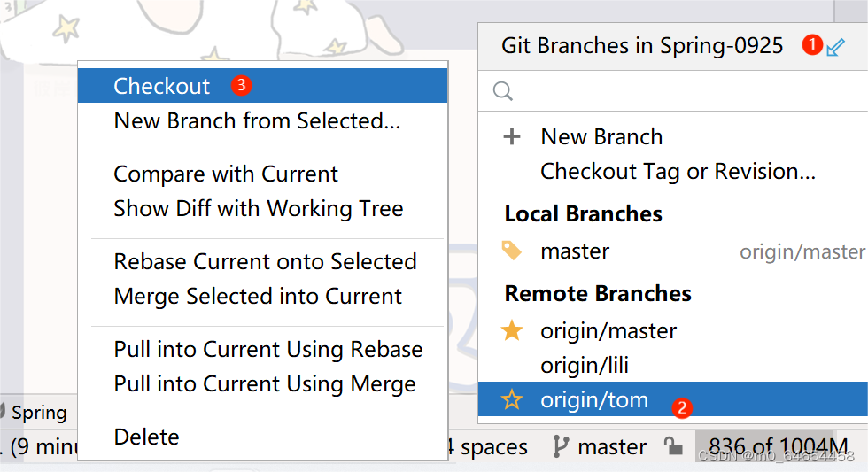Viewport: 868px width, 472px height.
Task: Select Checkout in the context menu
Action: click(262, 86)
